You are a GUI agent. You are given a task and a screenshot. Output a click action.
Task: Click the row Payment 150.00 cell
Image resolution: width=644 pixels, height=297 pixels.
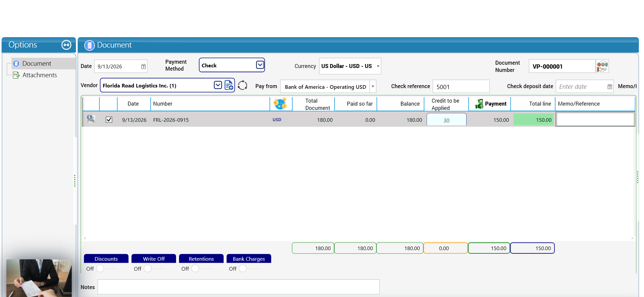[489, 120]
